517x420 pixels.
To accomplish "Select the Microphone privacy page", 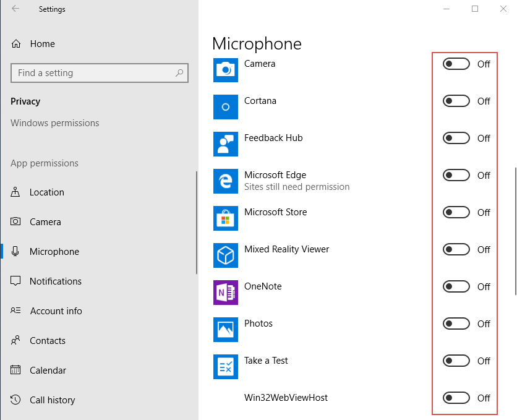I will [x=99, y=252].
